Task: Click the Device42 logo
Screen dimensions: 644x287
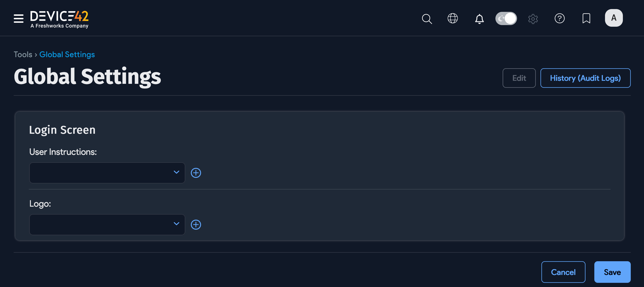Action: tap(59, 19)
